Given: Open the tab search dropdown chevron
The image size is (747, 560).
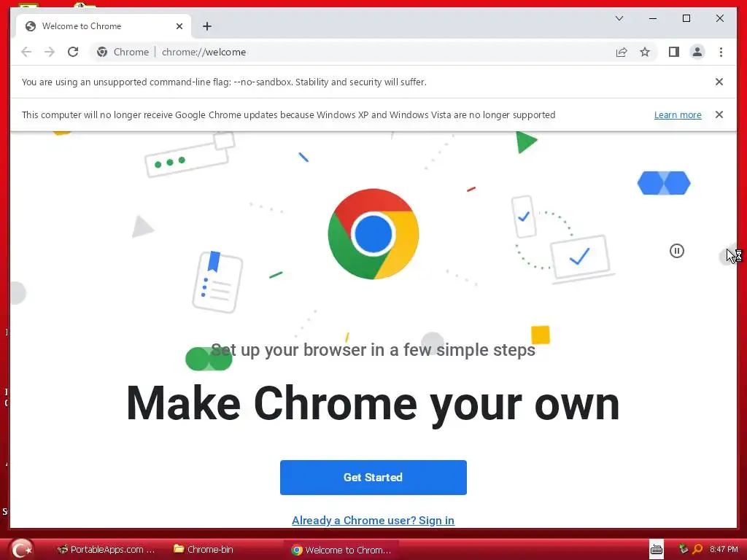Looking at the screenshot, I should pos(619,18).
